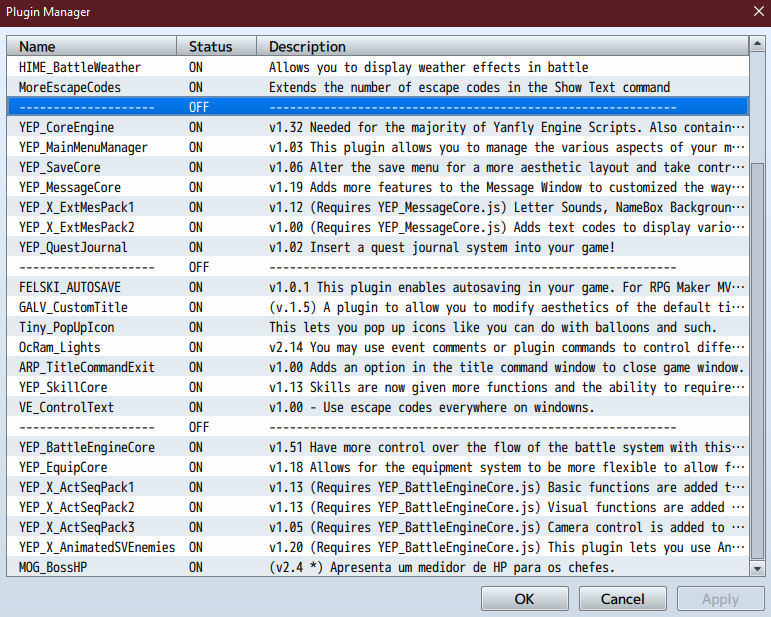The image size is (771, 617).
Task: Click the scrollbar up arrow
Action: pos(757,45)
